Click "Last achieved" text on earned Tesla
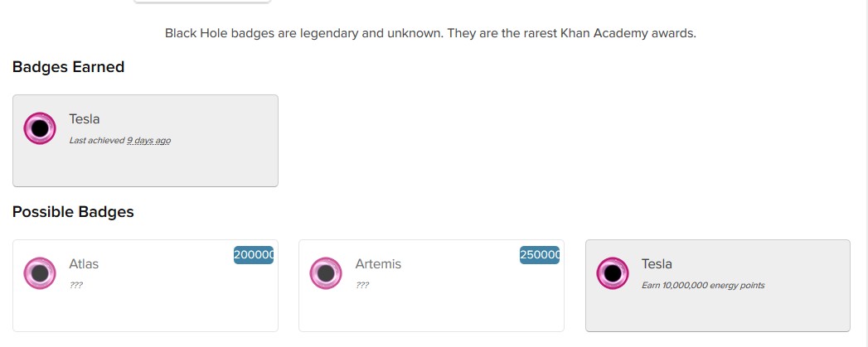The image size is (868, 347). [97, 141]
